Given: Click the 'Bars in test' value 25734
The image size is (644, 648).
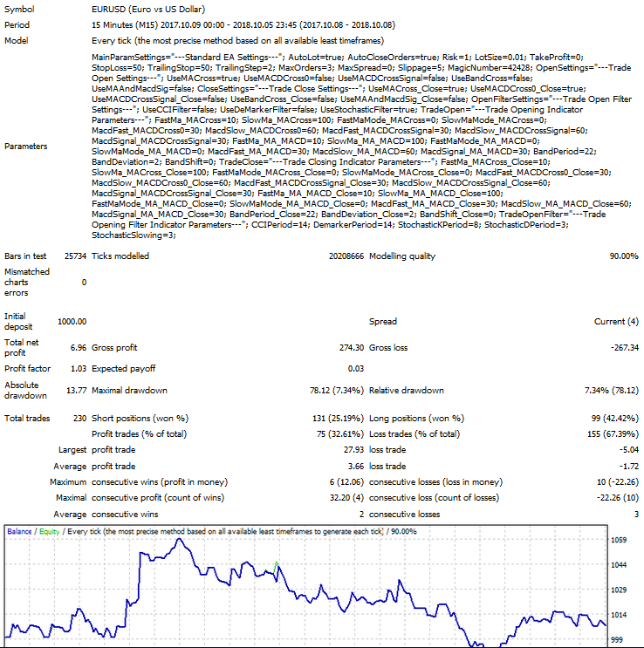Looking at the screenshot, I should [x=75, y=256].
